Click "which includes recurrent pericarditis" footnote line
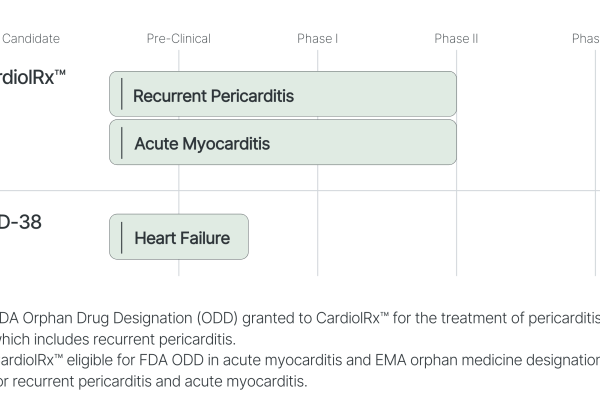This screenshot has height=400, width=600. (x=120, y=338)
